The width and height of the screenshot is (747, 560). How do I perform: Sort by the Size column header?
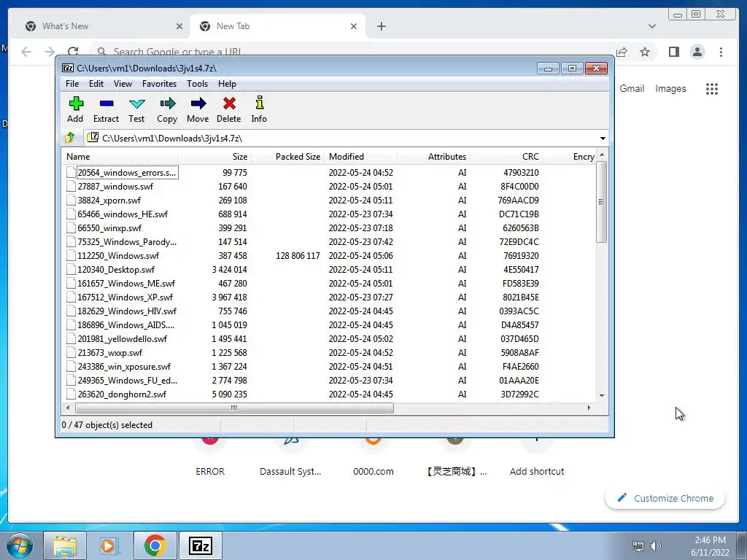[215, 157]
